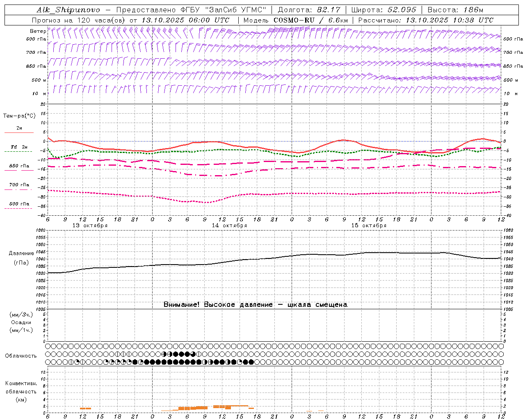Viewport: 525px width, 420px height.
Task: Click the 'Облачность' cloudiness label
Action: click(21, 356)
